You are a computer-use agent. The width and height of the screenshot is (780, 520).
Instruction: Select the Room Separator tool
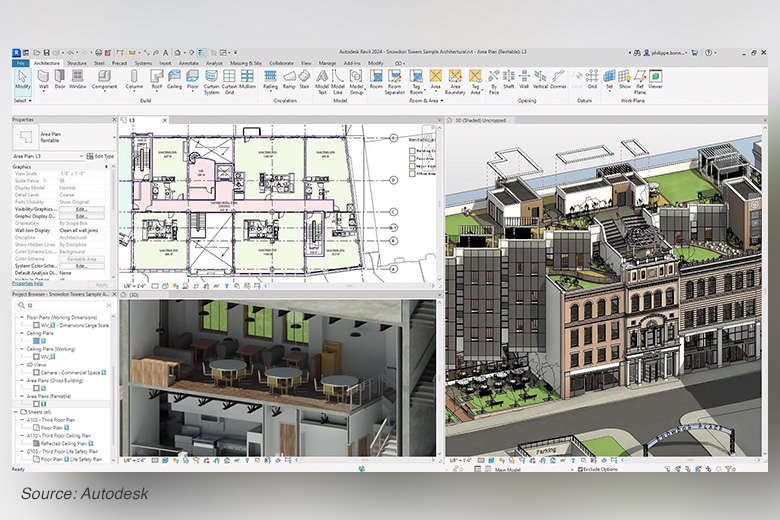tap(394, 82)
